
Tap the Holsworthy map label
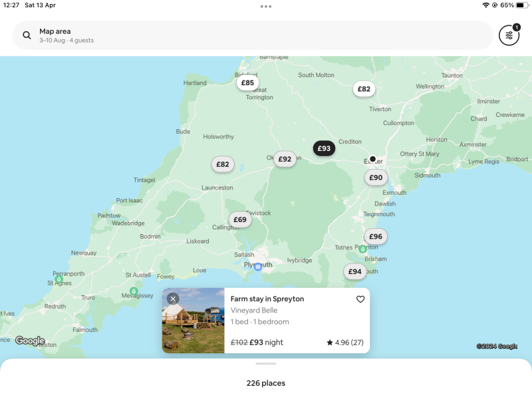click(x=219, y=137)
